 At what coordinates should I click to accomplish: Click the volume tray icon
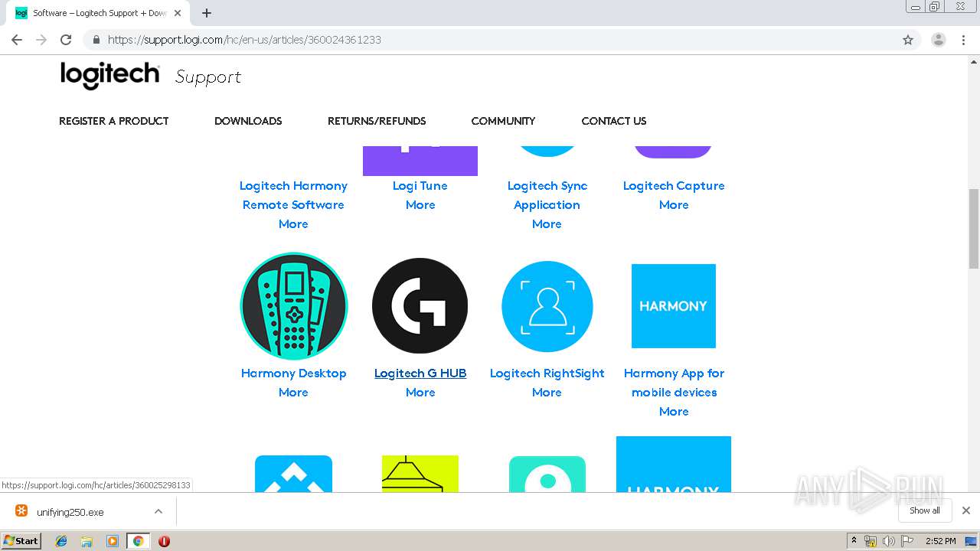click(x=889, y=541)
